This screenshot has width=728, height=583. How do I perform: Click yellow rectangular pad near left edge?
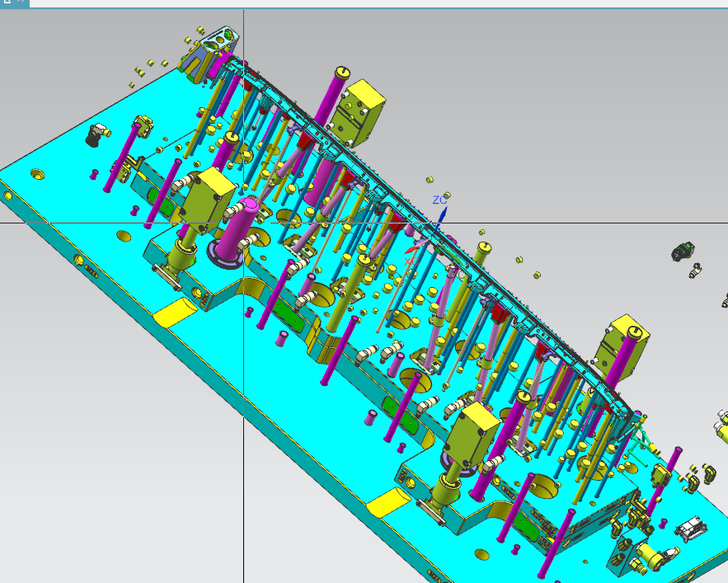[x=175, y=311]
